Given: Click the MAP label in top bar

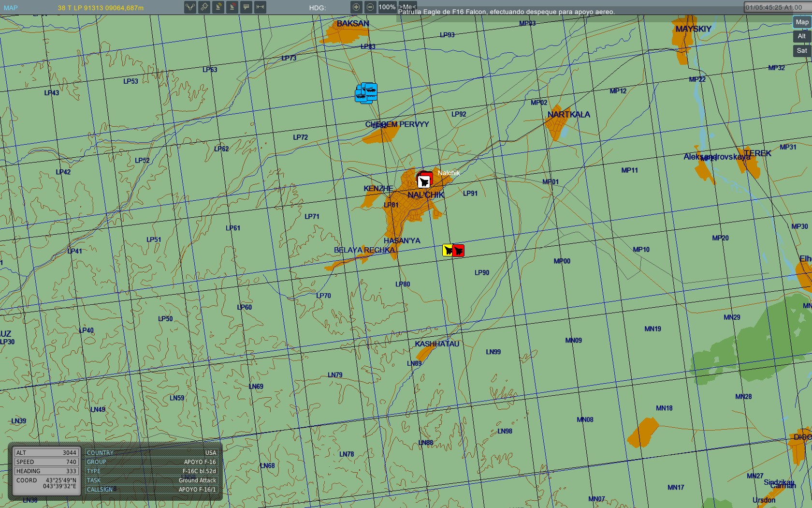Looking at the screenshot, I should coord(11,8).
